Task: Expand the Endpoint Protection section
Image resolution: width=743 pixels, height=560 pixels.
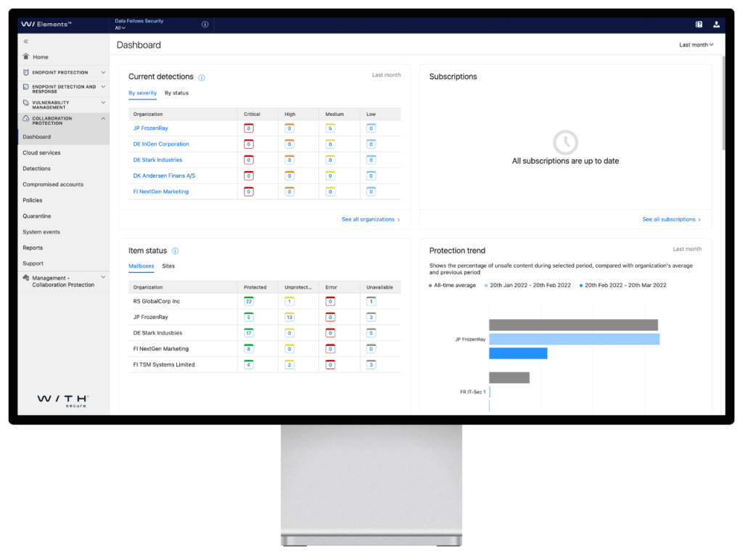Action: coord(103,73)
